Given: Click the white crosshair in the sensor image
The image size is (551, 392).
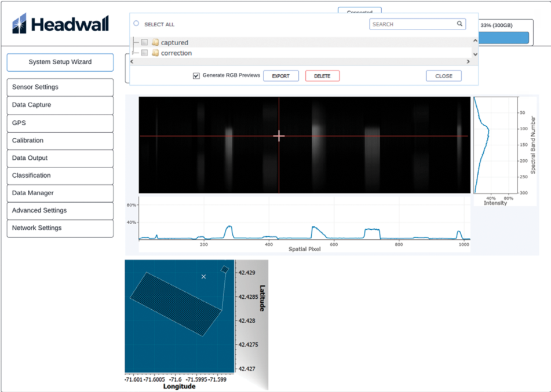Looking at the screenshot, I should 279,136.
